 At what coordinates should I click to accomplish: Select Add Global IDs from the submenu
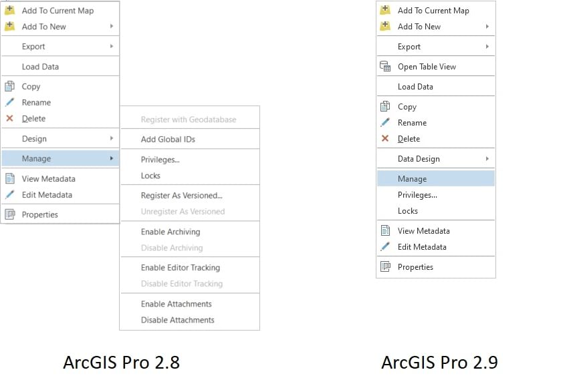pos(168,140)
